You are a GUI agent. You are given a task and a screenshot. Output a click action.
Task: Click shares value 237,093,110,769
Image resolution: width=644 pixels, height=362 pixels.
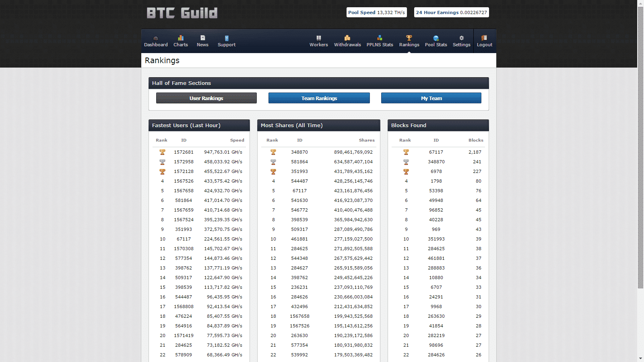coord(353,287)
